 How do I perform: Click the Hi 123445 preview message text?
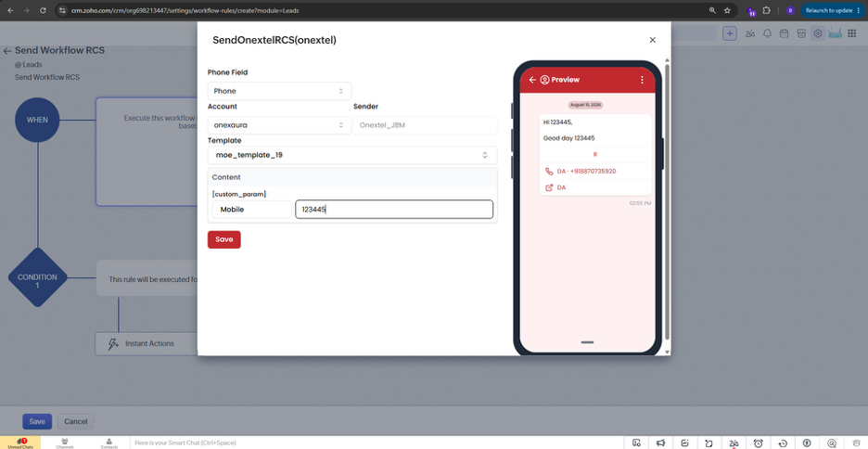pyautogui.click(x=557, y=122)
